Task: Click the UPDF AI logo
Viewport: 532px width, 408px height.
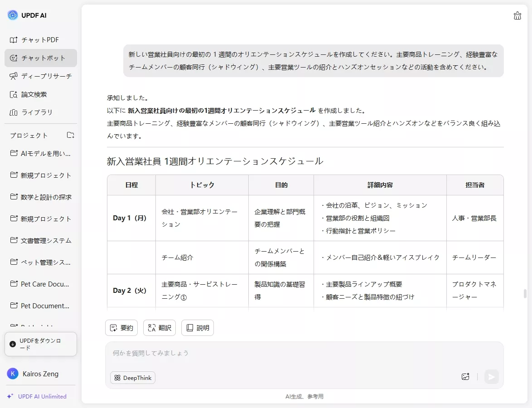Action: point(28,15)
